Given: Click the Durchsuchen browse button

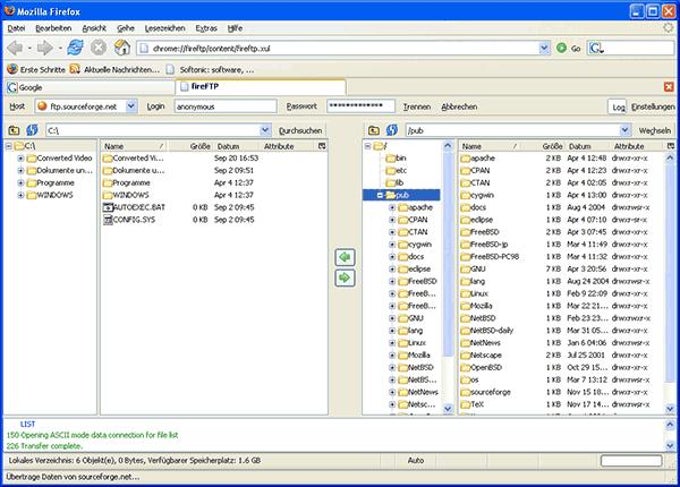Looking at the screenshot, I should (x=300, y=131).
